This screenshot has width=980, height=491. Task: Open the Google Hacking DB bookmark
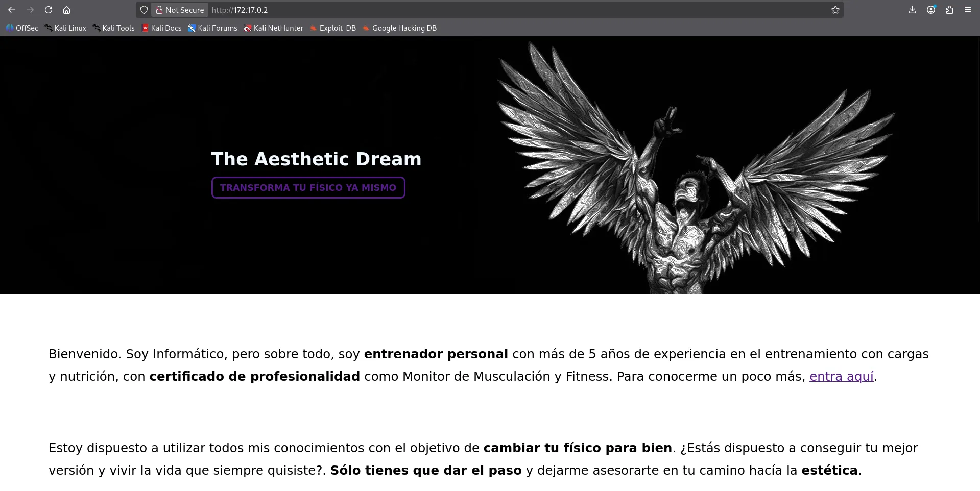[x=399, y=28]
